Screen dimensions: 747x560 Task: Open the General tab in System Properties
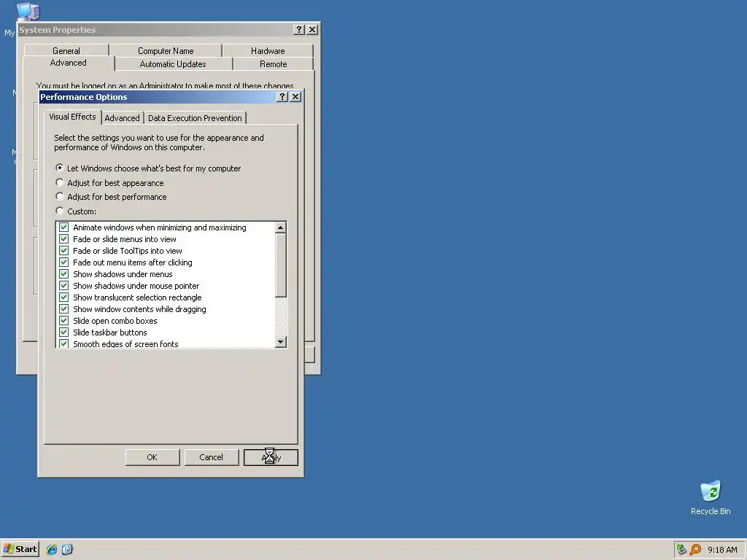pos(66,50)
